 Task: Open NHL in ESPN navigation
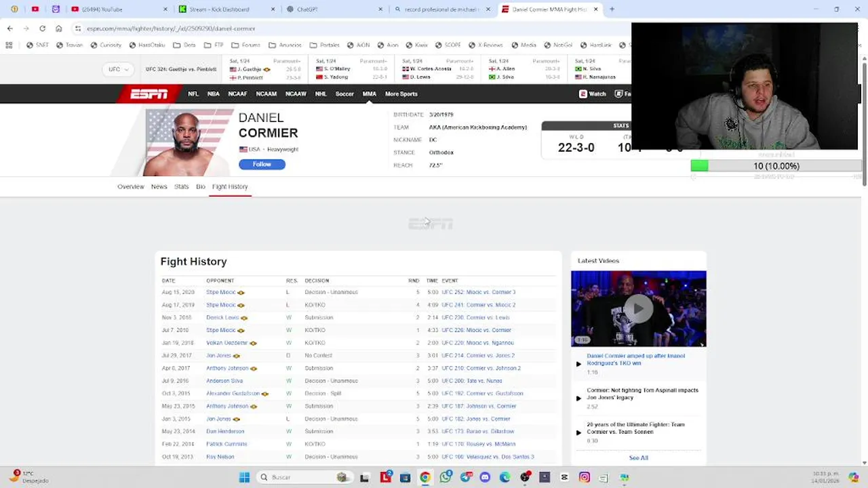[321, 94]
